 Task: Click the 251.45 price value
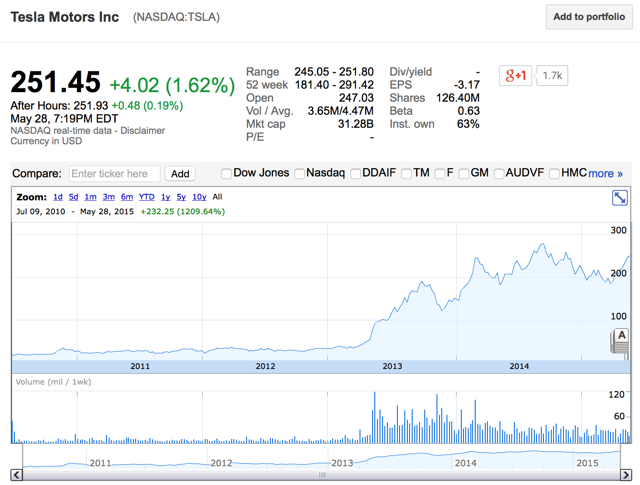point(56,82)
